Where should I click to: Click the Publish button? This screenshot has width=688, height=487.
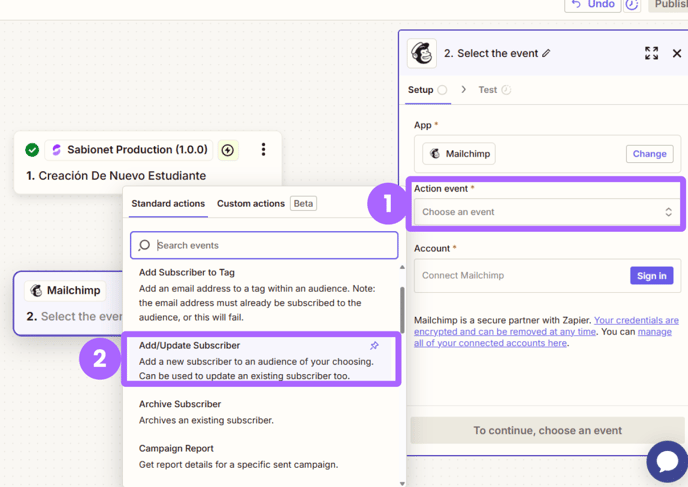(668, 5)
